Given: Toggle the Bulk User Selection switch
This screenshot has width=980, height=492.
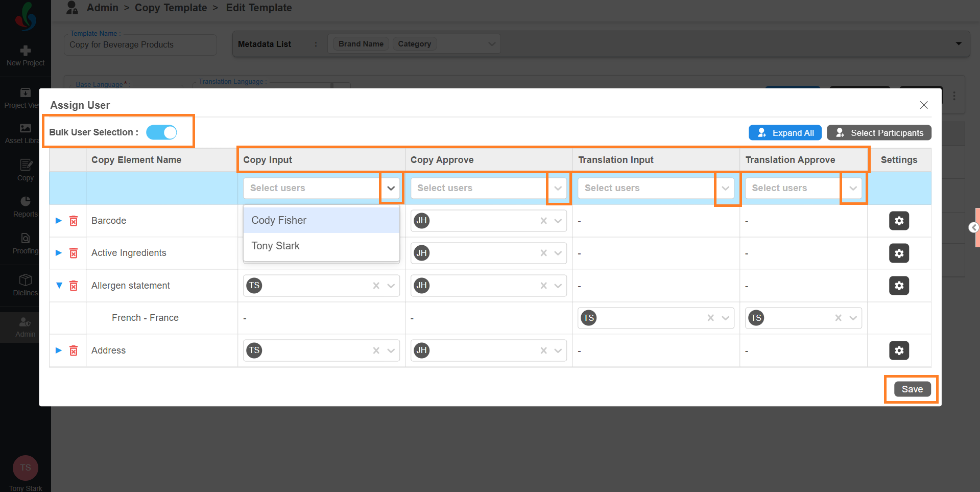Looking at the screenshot, I should tap(161, 132).
